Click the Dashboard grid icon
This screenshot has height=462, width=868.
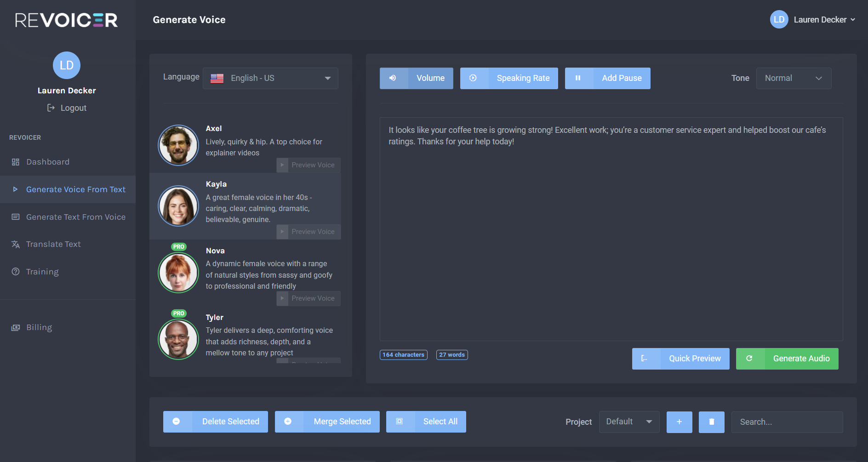[16, 162]
